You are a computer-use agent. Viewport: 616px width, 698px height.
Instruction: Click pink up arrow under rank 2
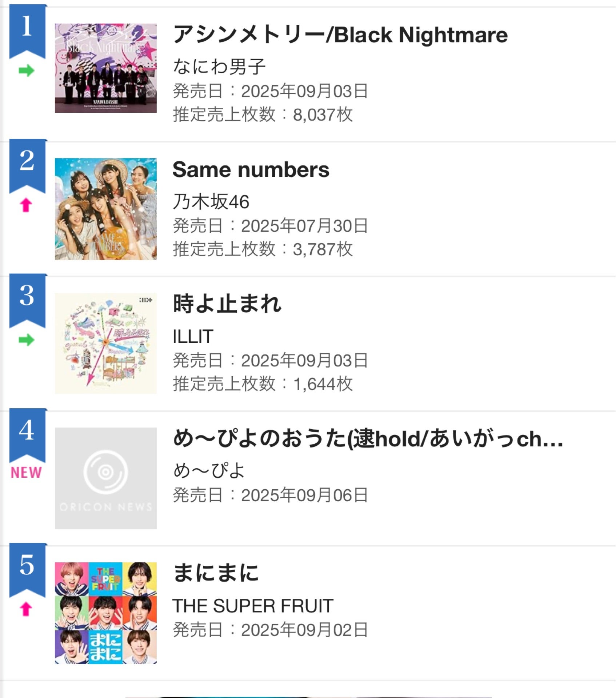point(26,205)
